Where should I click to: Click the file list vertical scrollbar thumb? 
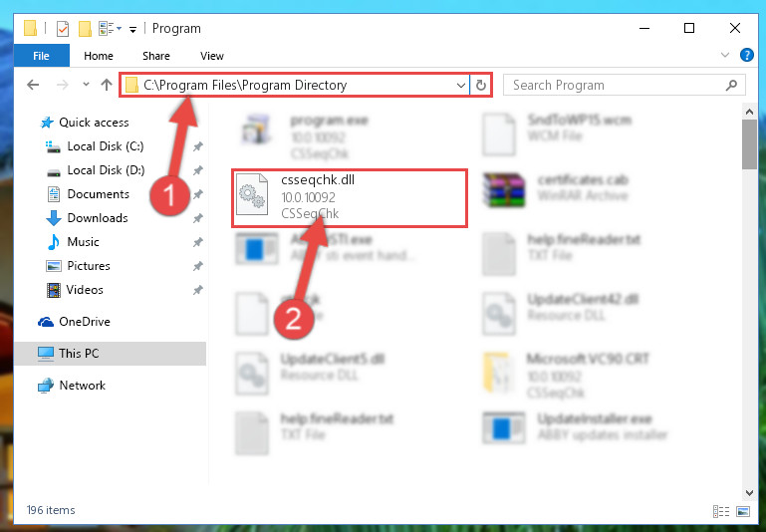pos(749,144)
